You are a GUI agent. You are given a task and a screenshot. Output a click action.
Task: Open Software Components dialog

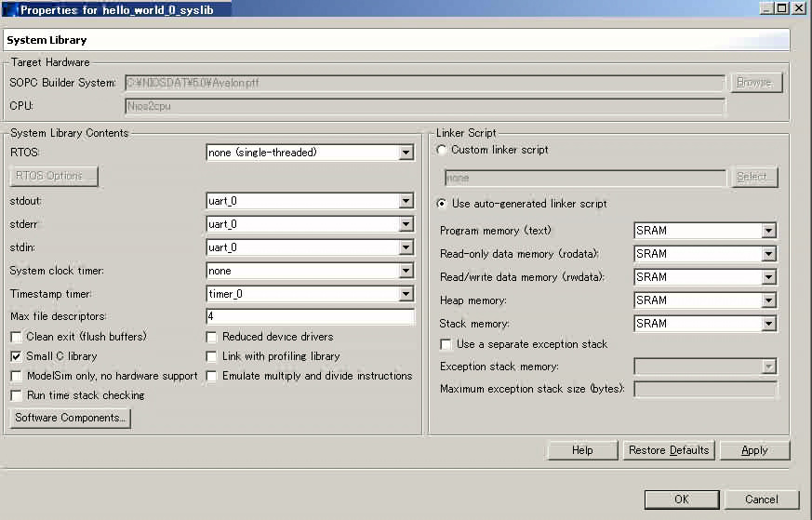71,419
